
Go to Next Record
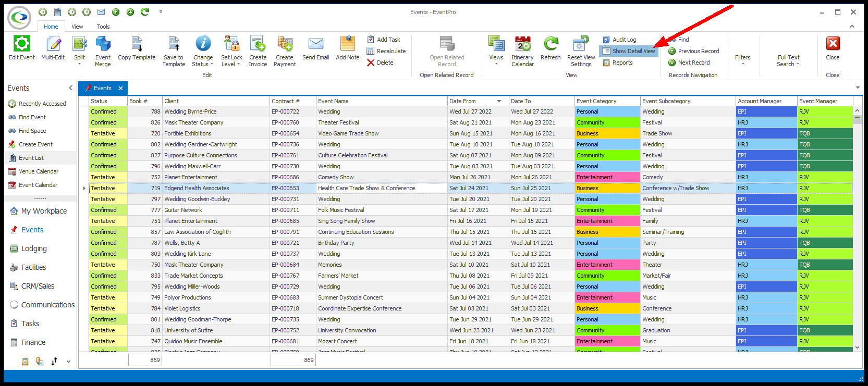point(689,63)
